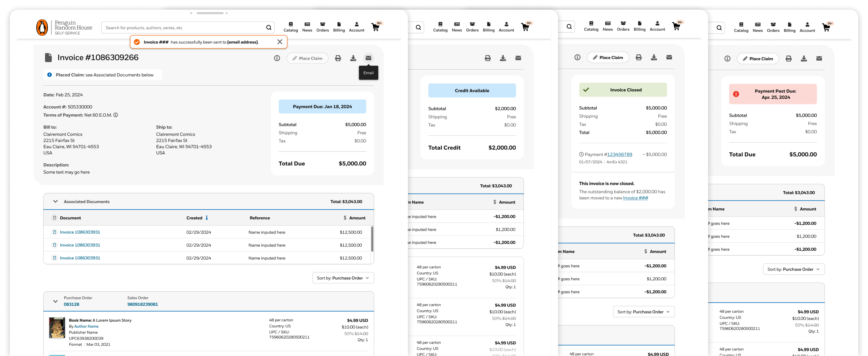Click the search magnifier in product search bar

[x=269, y=27]
